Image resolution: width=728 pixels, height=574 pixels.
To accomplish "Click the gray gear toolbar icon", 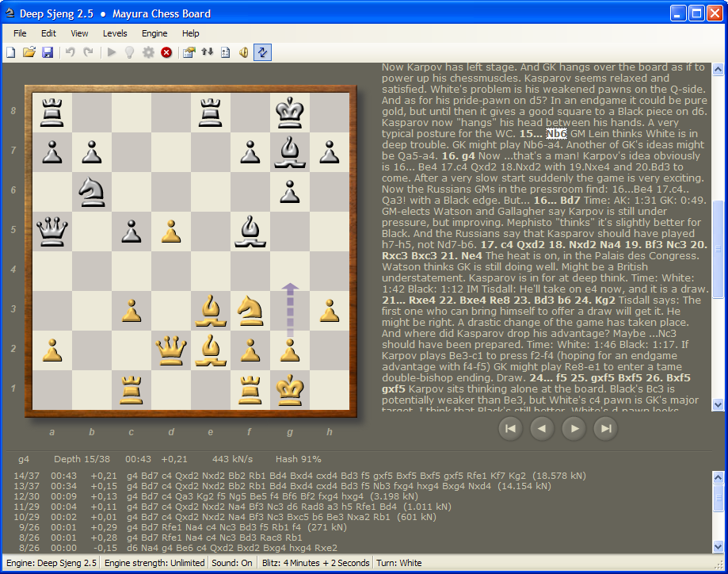I will point(148,52).
